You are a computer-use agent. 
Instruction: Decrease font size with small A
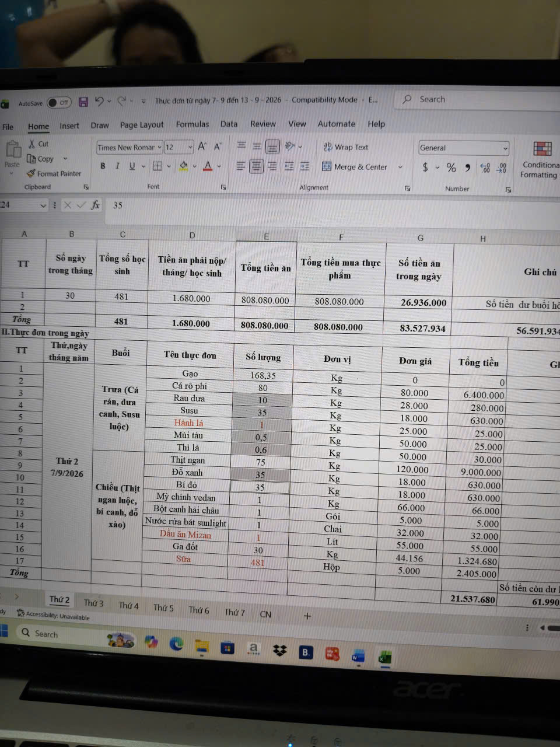217,147
